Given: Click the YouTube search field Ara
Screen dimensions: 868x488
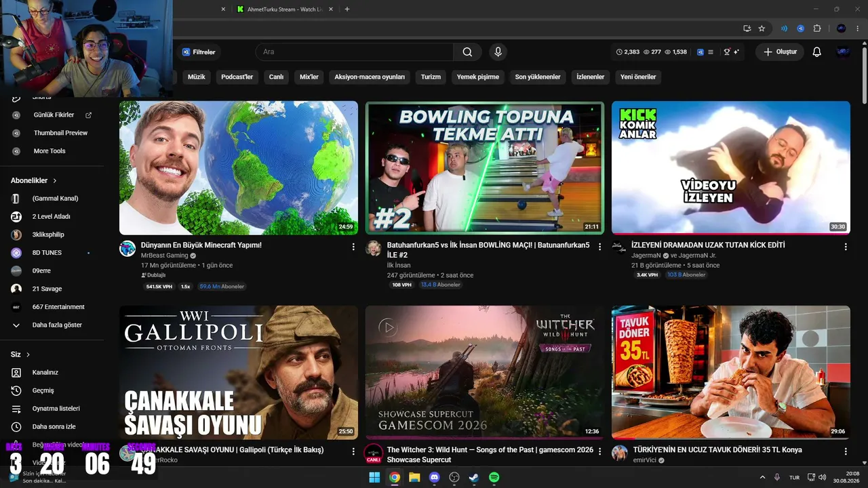Looking at the screenshot, I should click(x=354, y=52).
